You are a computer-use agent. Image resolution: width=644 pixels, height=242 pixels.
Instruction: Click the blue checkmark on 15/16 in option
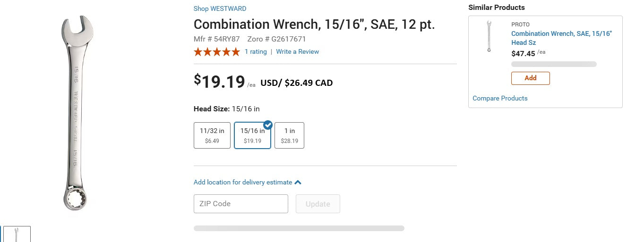pyautogui.click(x=268, y=125)
